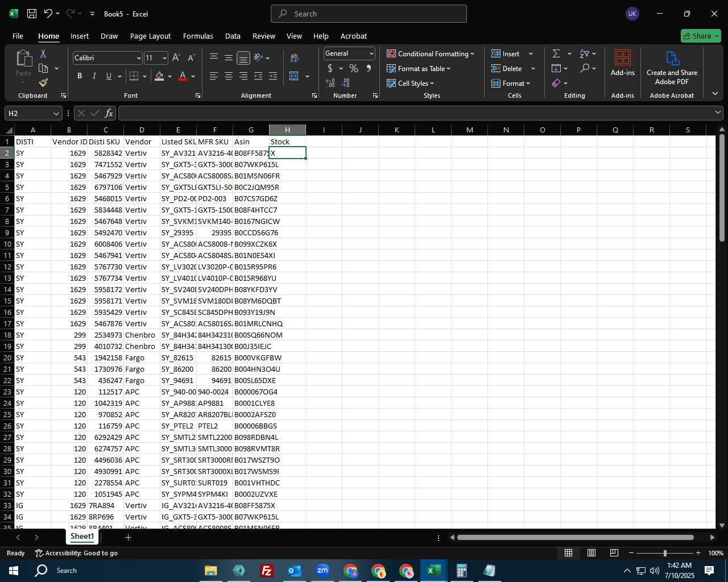Click the Decrease Font Size icon
The image size is (728, 582).
(x=191, y=58)
